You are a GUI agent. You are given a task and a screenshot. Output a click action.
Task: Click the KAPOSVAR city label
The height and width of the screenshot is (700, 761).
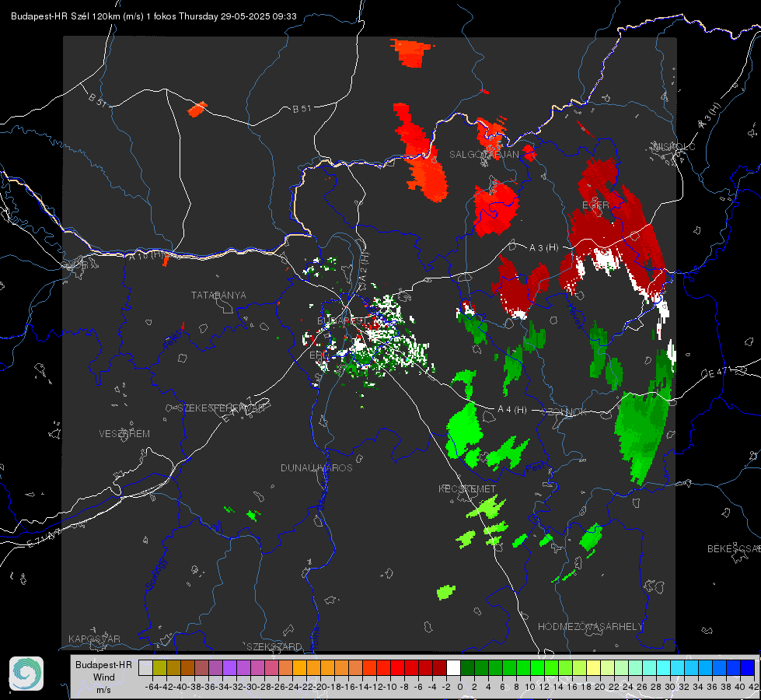(94, 639)
